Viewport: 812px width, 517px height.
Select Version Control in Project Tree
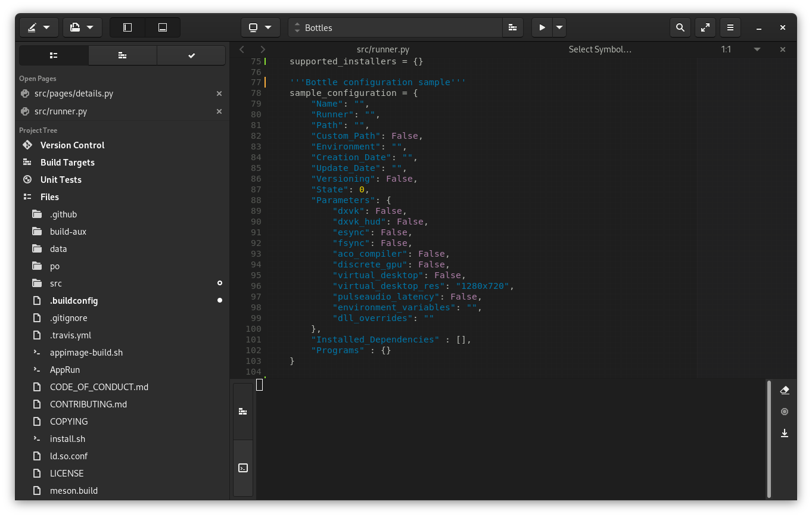[x=72, y=145]
